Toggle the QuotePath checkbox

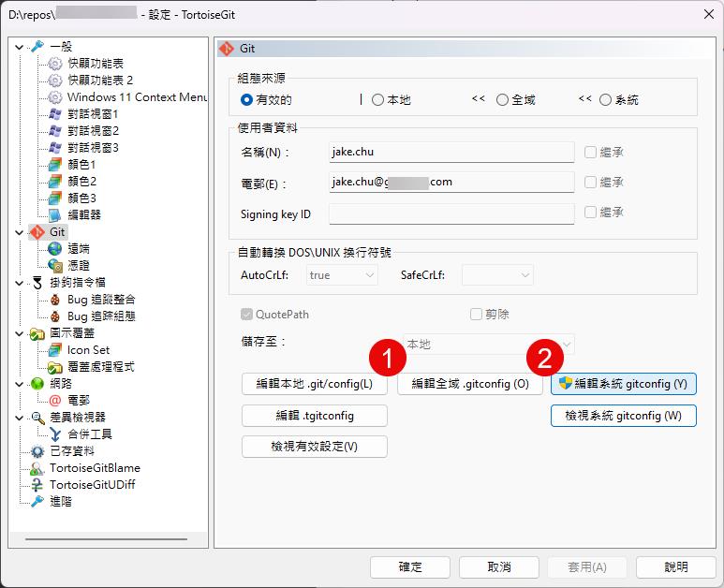coord(246,315)
